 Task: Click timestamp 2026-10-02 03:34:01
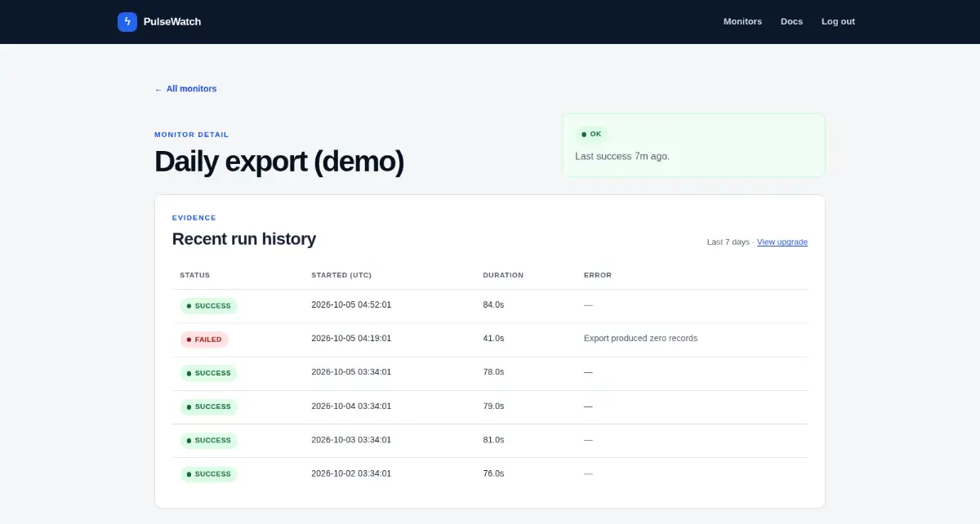[351, 473]
